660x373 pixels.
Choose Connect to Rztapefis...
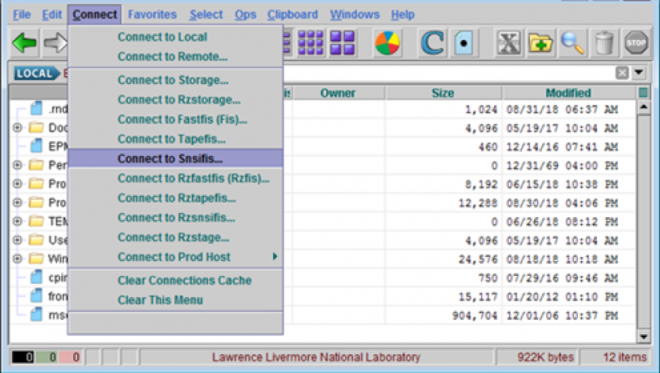(176, 198)
